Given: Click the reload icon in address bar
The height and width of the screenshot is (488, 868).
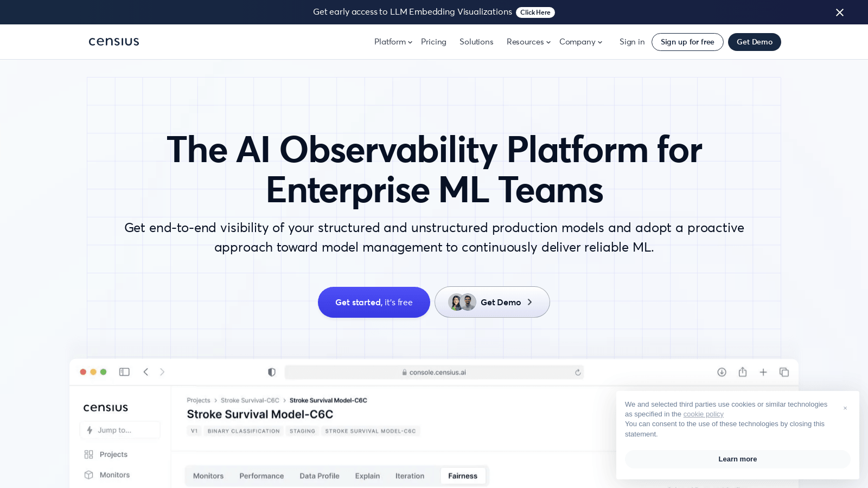Looking at the screenshot, I should 578,373.
